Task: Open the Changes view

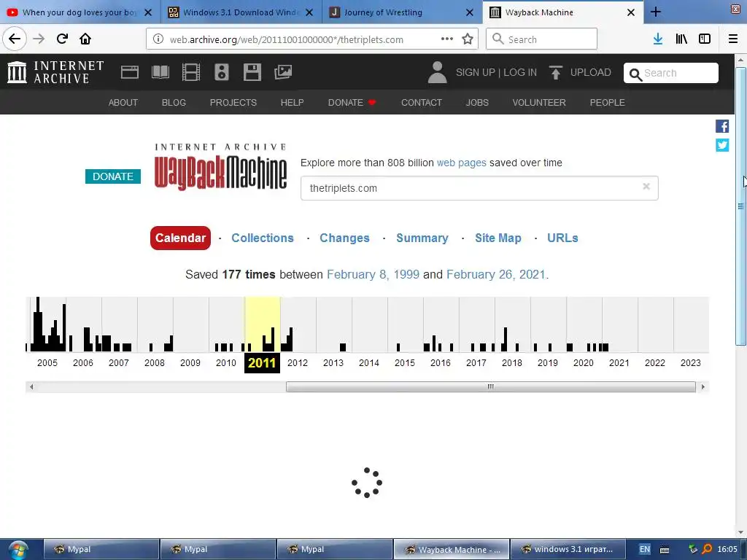Action: coord(344,238)
